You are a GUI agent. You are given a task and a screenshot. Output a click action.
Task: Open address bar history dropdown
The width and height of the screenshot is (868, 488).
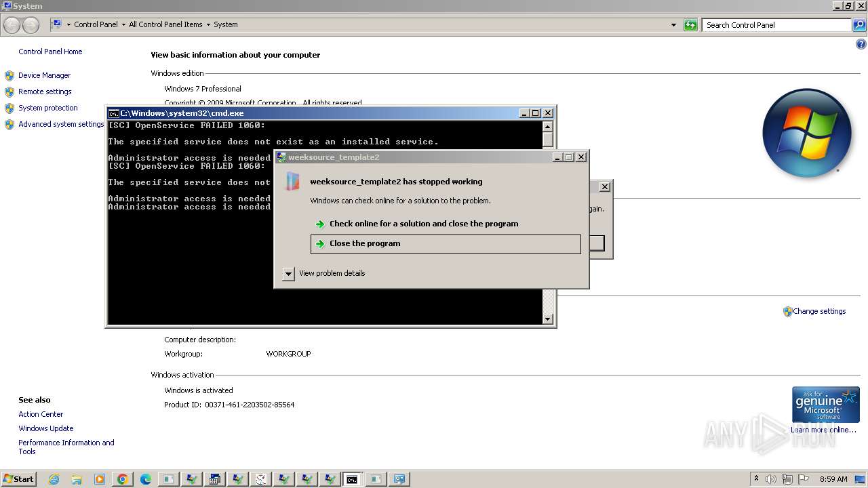(x=673, y=25)
